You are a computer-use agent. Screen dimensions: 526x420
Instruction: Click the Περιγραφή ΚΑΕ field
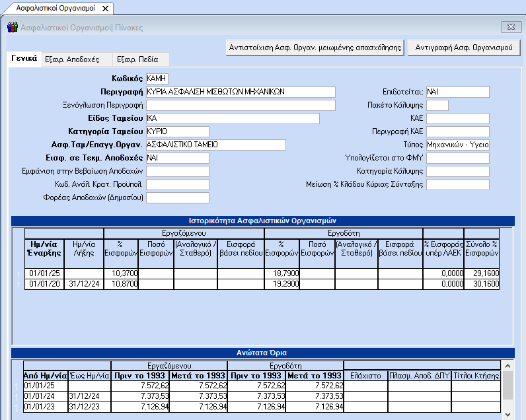(x=457, y=131)
